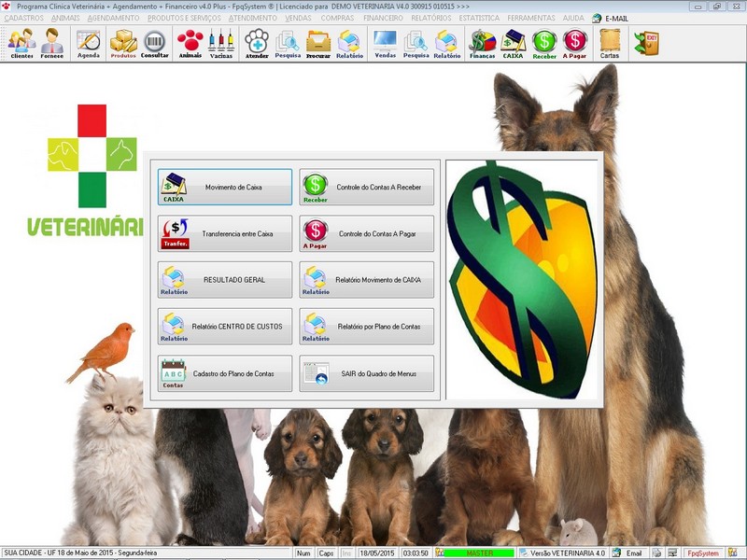Open the FINANCEIRO menu

tap(383, 18)
